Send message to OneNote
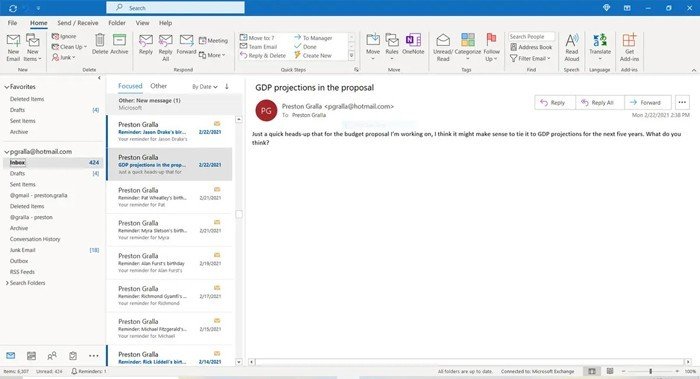Screen dimensions: 700x379 pos(413,44)
